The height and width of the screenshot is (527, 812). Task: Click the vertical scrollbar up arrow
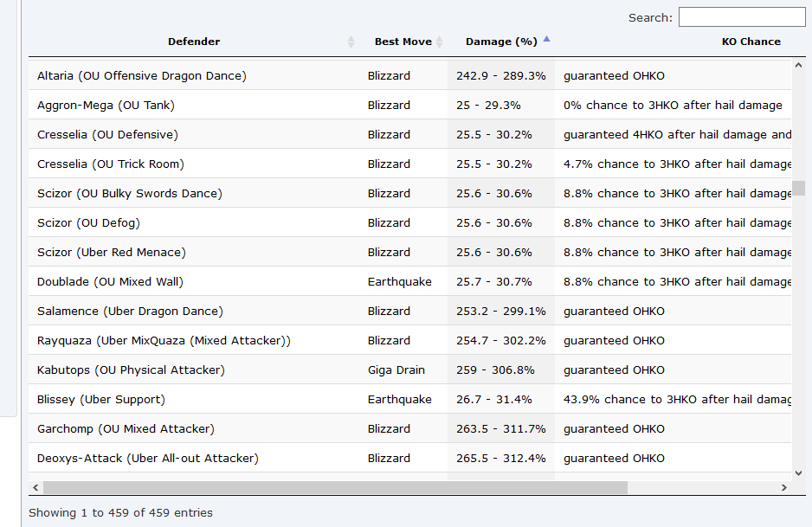click(x=798, y=65)
